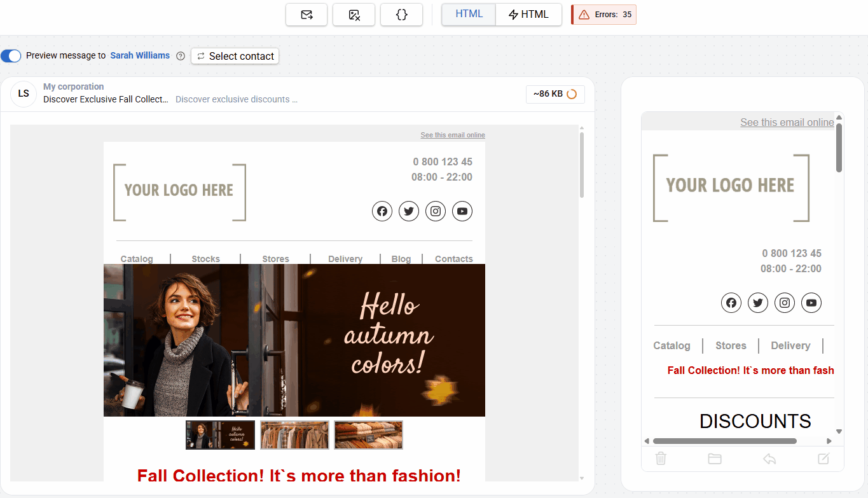Viewport: 868px width, 498px height.
Task: Click the Twitter icon in mobile preview
Action: point(758,303)
